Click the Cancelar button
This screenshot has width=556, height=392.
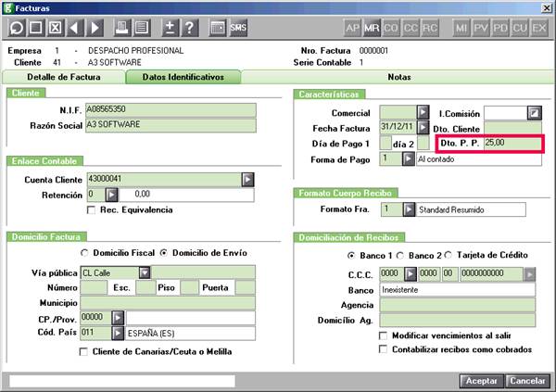pyautogui.click(x=527, y=381)
